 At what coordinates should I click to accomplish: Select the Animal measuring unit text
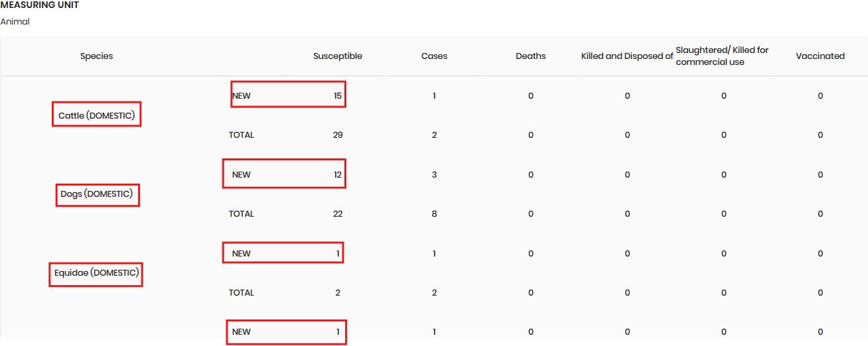tap(15, 22)
